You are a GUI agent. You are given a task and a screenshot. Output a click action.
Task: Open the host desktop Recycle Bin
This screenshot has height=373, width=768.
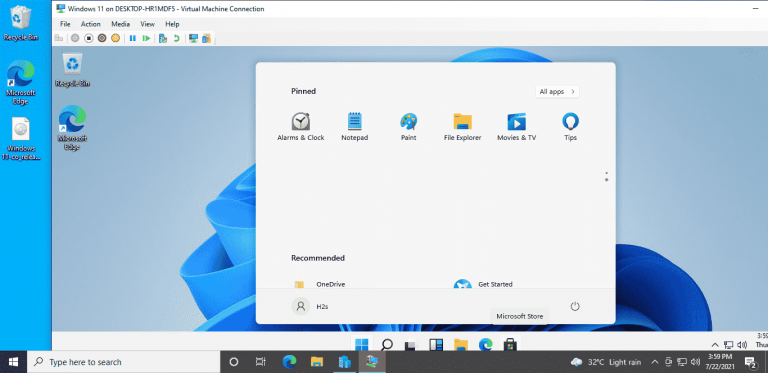(x=20, y=23)
